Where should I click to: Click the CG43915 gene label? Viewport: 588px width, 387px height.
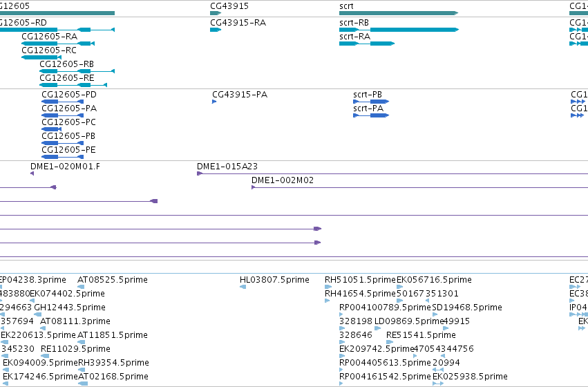[229, 6]
